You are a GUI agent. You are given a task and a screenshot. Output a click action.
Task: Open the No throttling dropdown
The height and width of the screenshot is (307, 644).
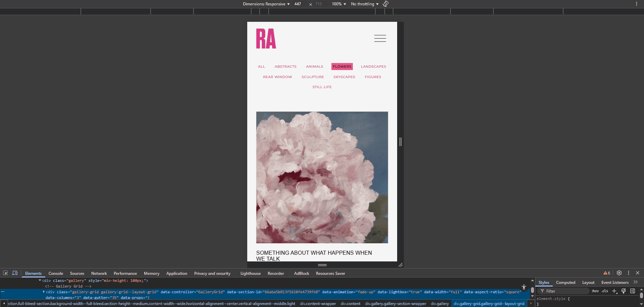tap(365, 4)
